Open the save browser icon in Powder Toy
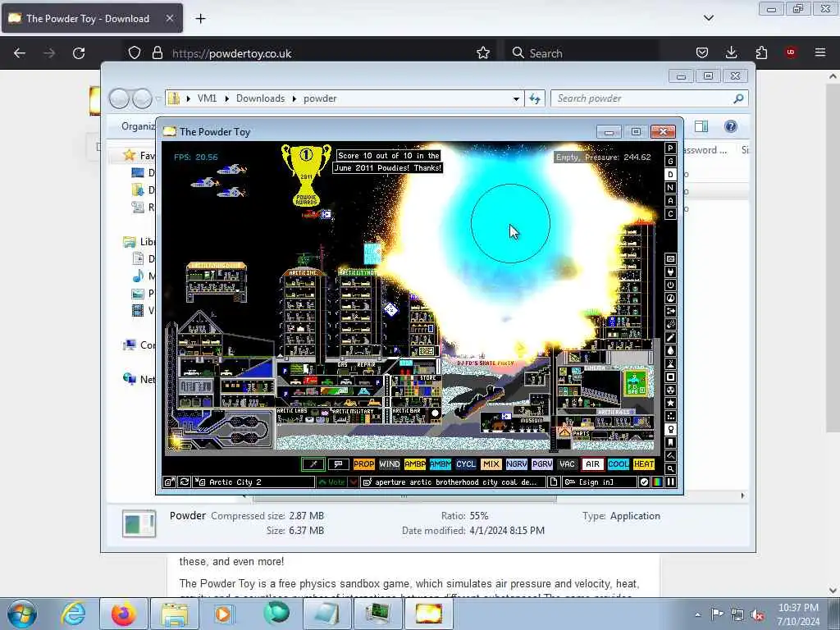Screen dimensions: 840x630 (169, 482)
